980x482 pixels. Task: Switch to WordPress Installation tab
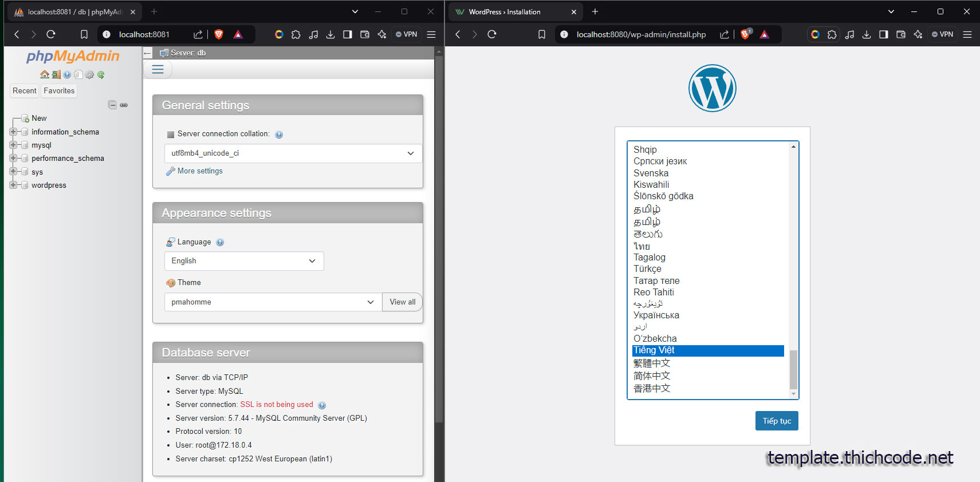[515, 11]
